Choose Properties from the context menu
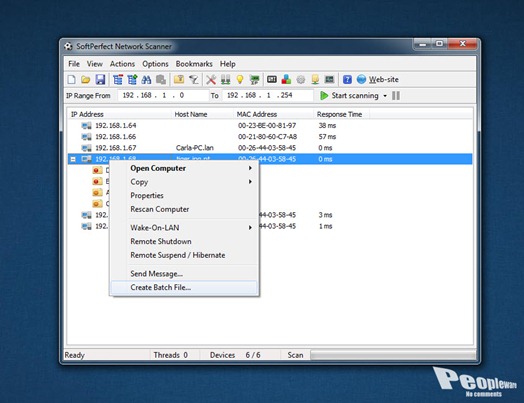 [184, 195]
